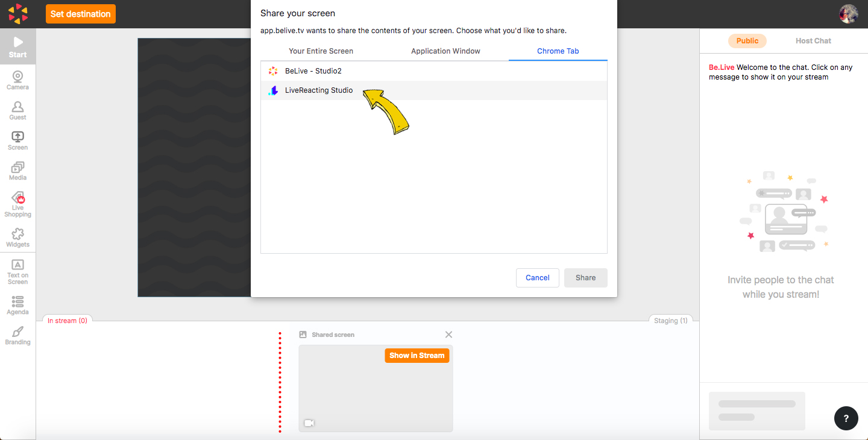Image resolution: width=868 pixels, height=440 pixels.
Task: Switch to Application Window tab
Action: pos(445,51)
